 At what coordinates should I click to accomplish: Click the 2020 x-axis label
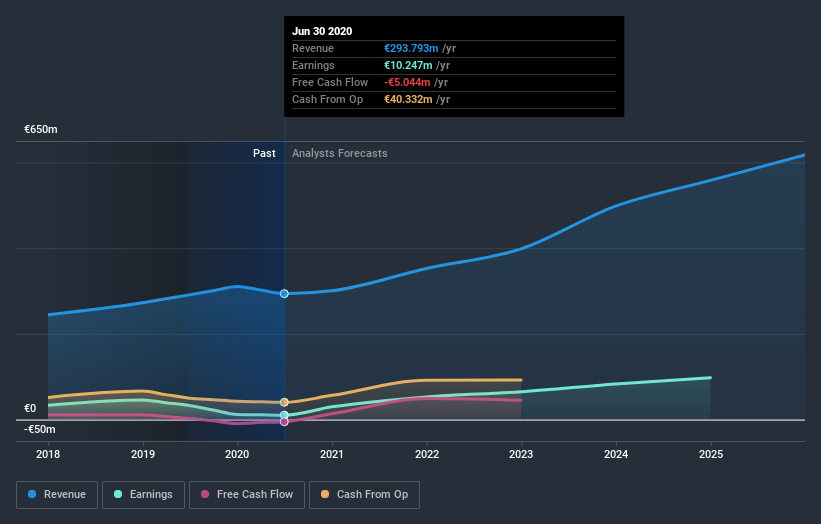point(237,454)
